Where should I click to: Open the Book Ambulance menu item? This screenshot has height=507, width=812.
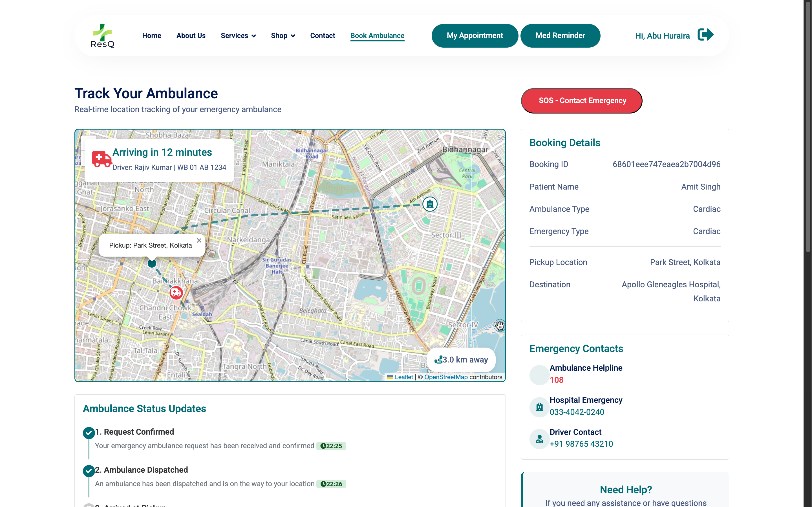(377, 35)
